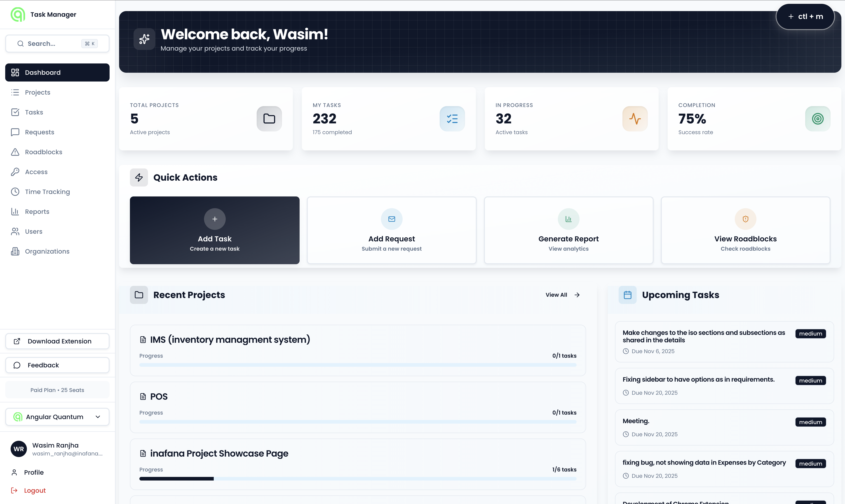Image resolution: width=845 pixels, height=504 pixels.
Task: Expand the new item creation ctl+m menu
Action: point(805,16)
